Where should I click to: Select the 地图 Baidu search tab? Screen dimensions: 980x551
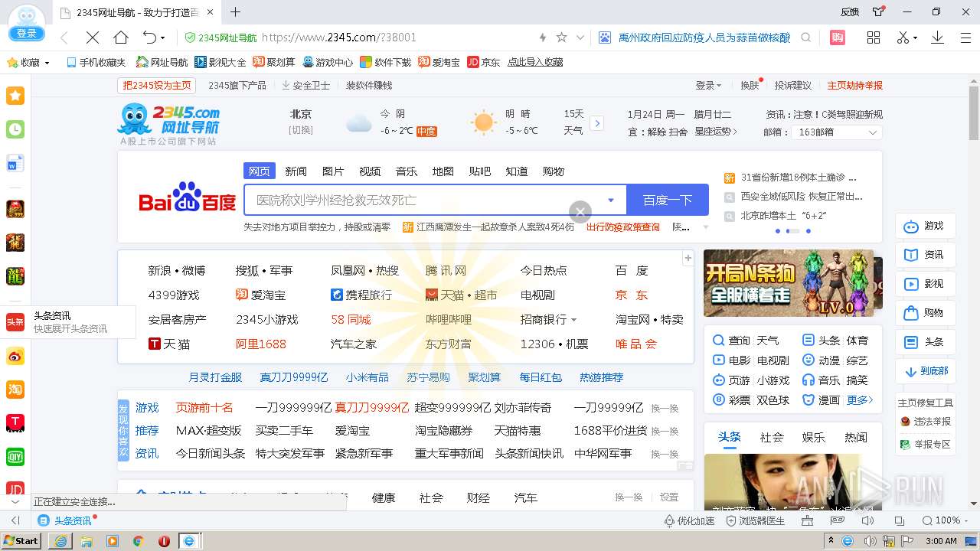click(x=443, y=171)
